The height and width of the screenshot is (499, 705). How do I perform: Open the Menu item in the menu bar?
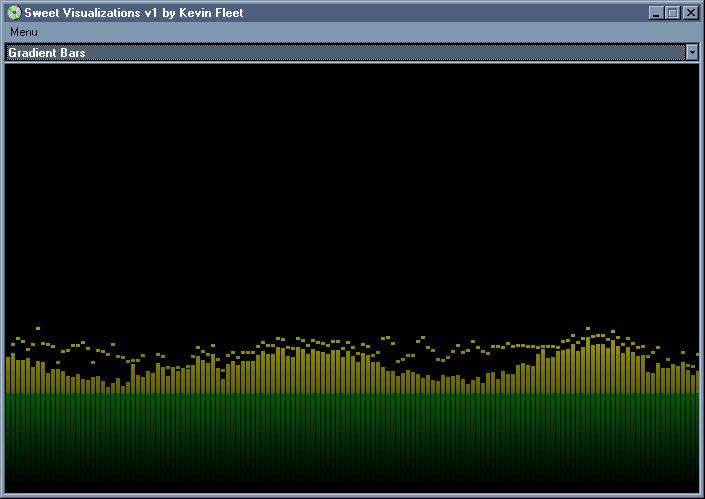point(24,32)
